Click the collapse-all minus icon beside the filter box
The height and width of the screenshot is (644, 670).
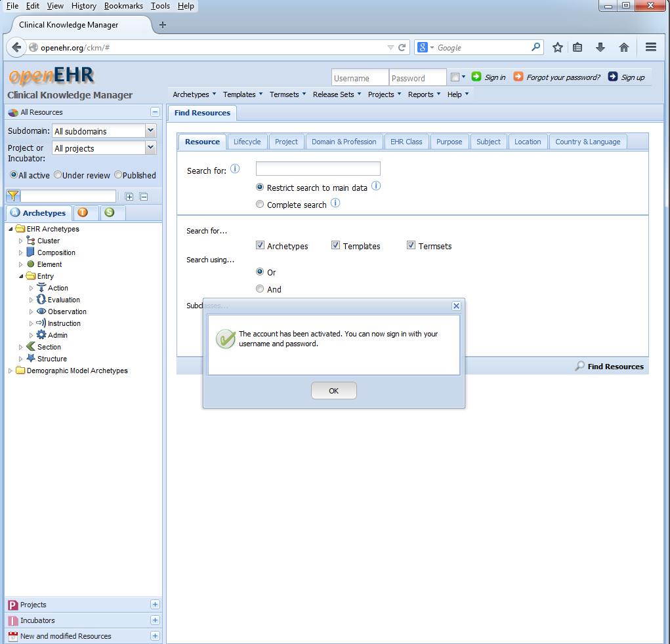144,197
